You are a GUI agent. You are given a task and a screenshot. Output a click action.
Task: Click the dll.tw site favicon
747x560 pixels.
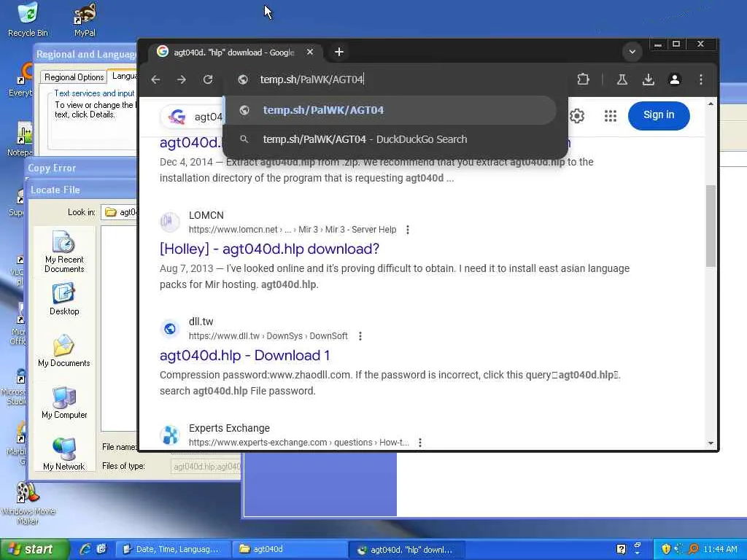click(x=170, y=329)
